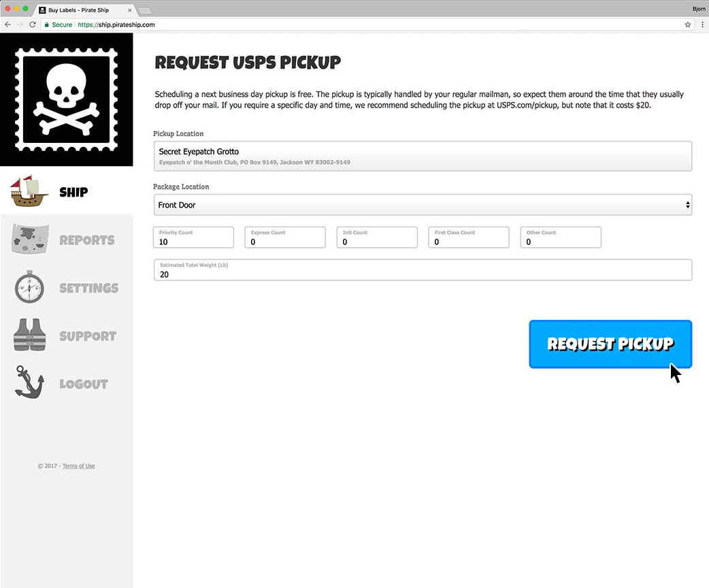Click the Request Pickup button

coord(610,344)
